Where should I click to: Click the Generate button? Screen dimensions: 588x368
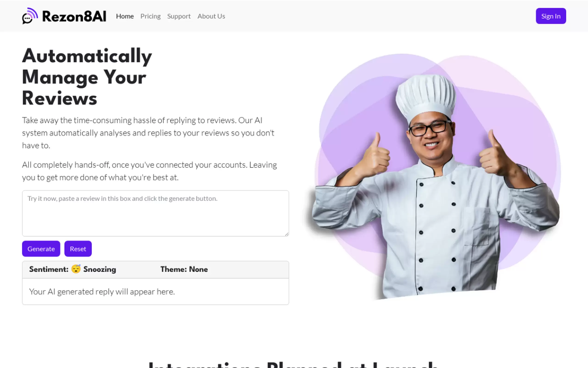click(41, 249)
